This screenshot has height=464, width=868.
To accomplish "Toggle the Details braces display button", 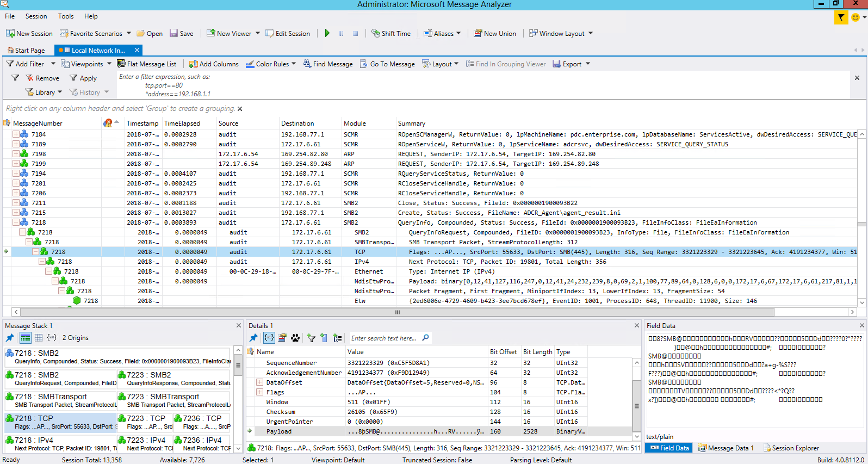I will point(269,338).
